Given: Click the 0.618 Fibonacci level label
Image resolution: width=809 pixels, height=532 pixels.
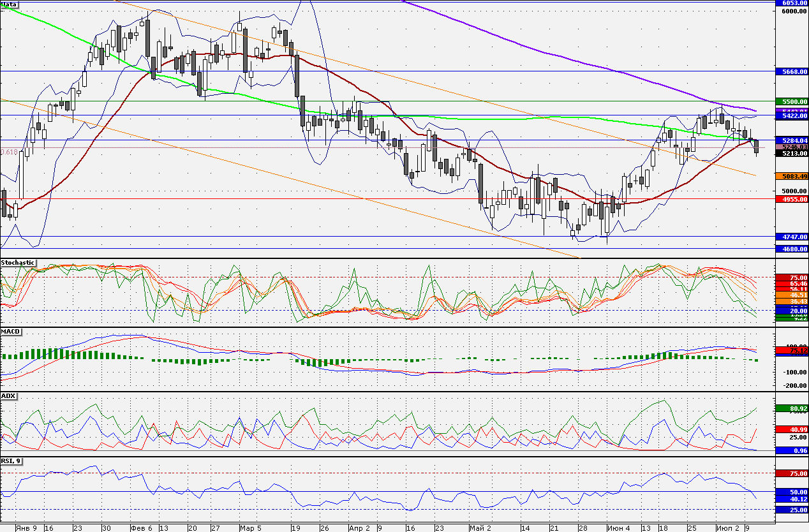Looking at the screenshot, I should tap(9, 152).
